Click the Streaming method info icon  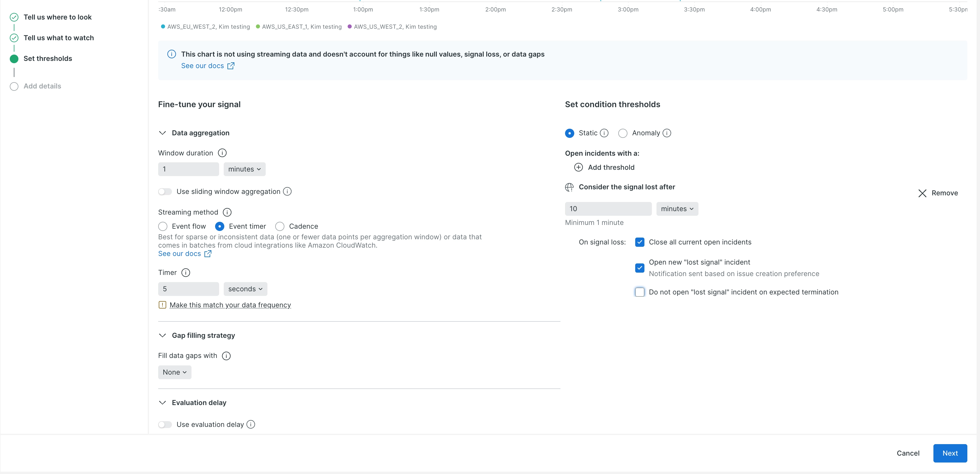(x=227, y=212)
